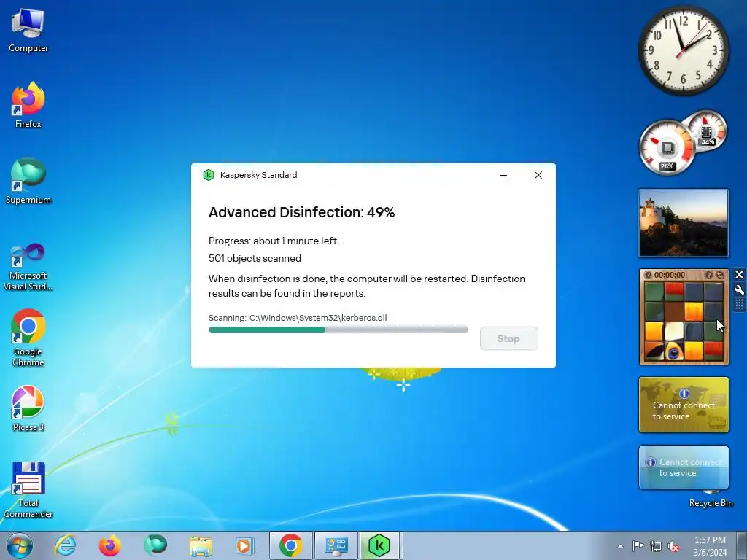Click the 'Advanced Disinfection: 49%' heading

click(x=301, y=212)
